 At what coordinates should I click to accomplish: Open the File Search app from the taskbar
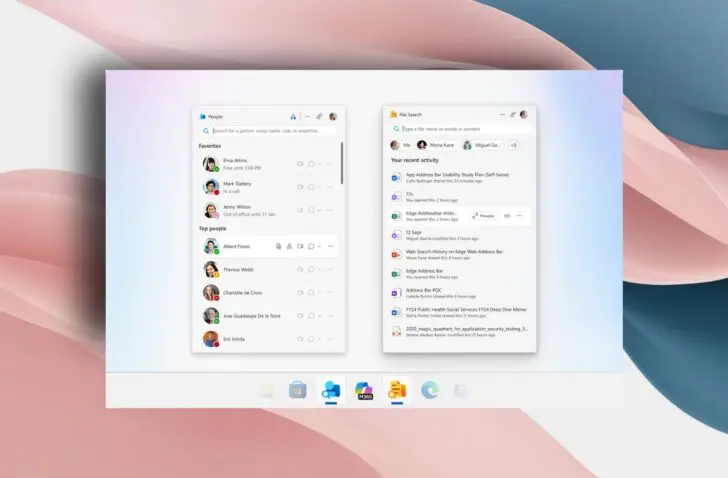[397, 390]
